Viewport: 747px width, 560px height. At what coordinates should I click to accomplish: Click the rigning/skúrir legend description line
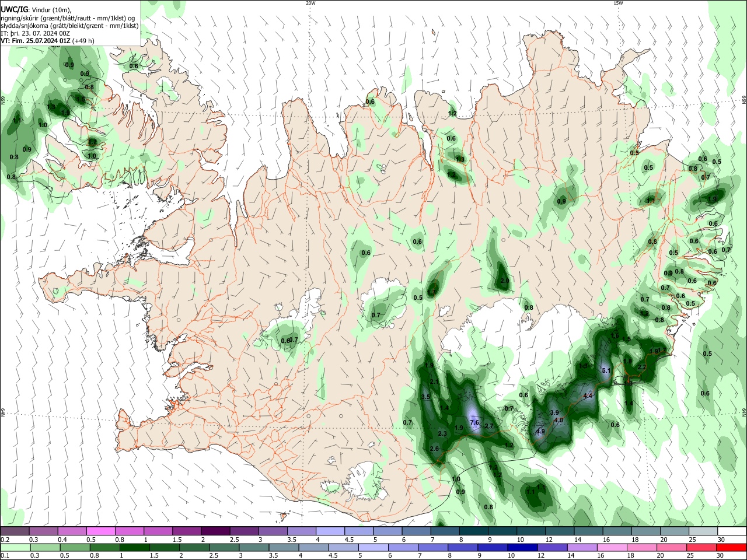pos(68,18)
